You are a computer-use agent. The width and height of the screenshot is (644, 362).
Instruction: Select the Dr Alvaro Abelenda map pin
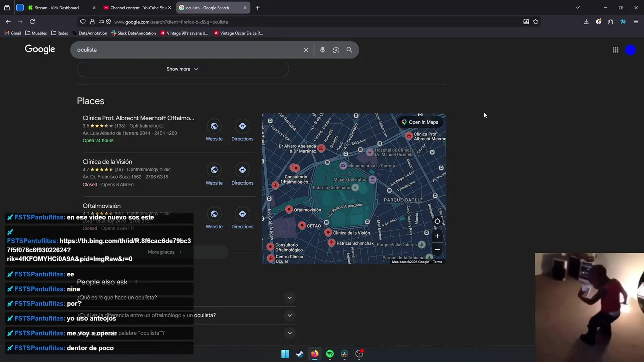[321, 148]
